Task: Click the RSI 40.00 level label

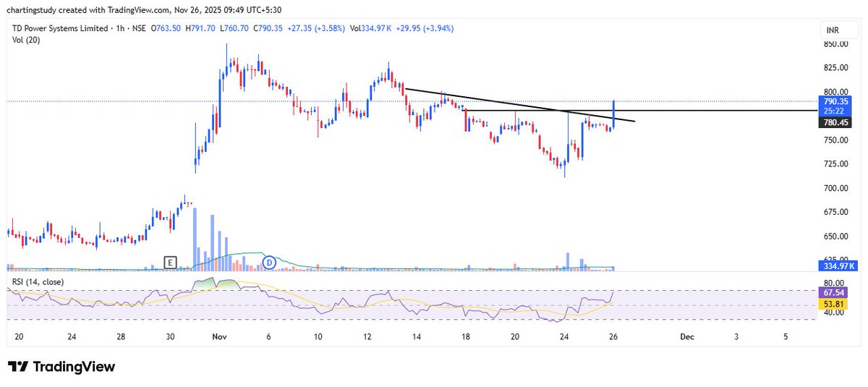Action: (833, 312)
